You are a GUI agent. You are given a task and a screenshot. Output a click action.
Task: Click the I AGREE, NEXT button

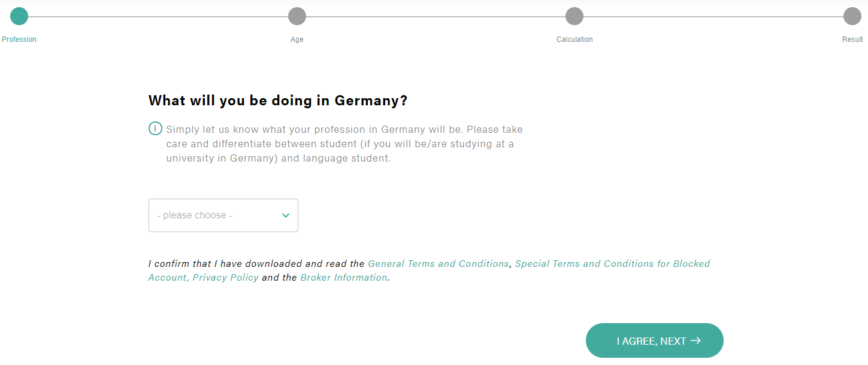[x=655, y=340]
